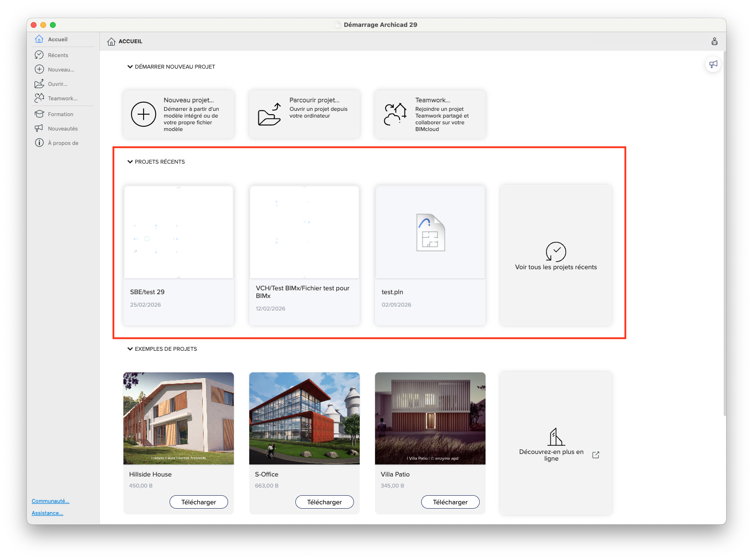Select À propos de in the sidebar

[x=63, y=143]
